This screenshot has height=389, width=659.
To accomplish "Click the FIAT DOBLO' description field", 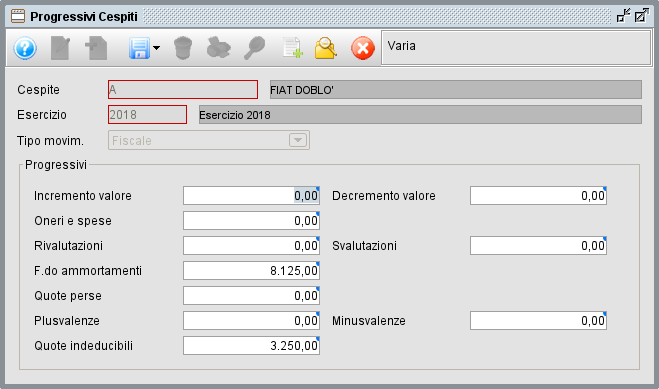I will [x=456, y=89].
